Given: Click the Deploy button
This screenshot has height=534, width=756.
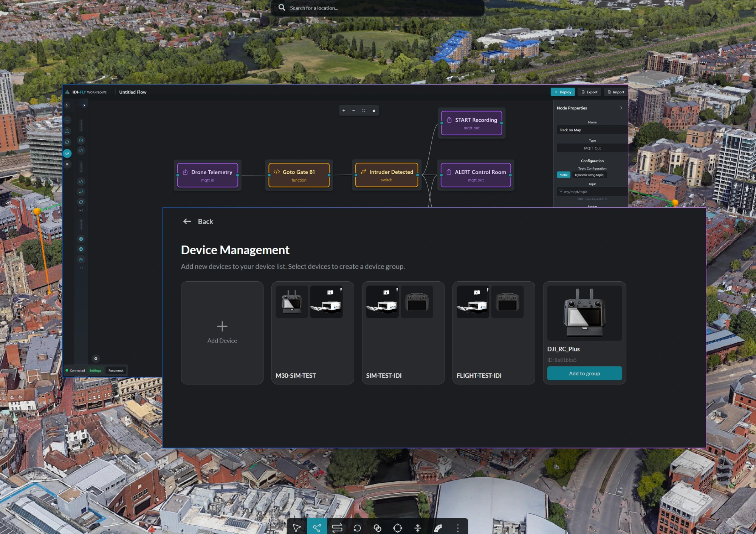Looking at the screenshot, I should pyautogui.click(x=562, y=92).
